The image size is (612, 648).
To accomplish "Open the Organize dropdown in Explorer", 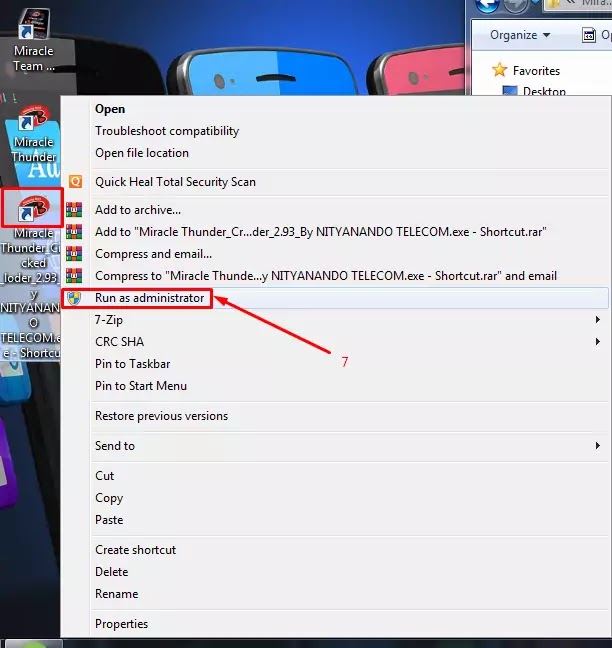I will [520, 35].
